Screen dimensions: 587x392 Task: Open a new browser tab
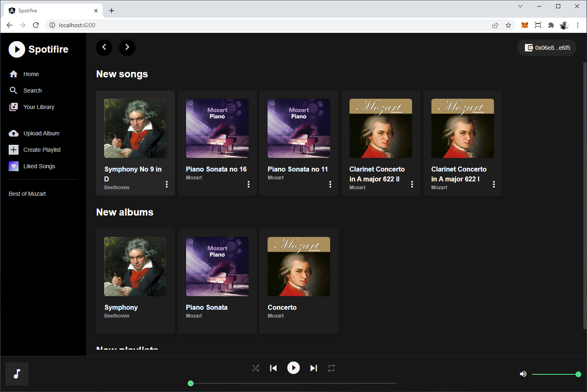point(112,11)
